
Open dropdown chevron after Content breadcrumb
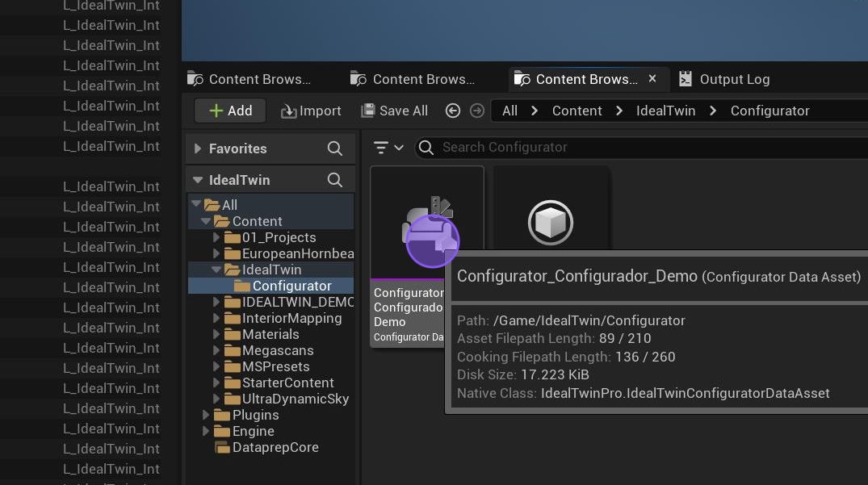tap(619, 111)
